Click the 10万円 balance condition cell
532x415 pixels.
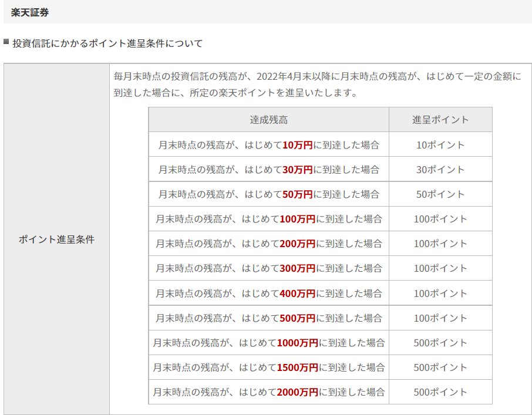tap(269, 144)
